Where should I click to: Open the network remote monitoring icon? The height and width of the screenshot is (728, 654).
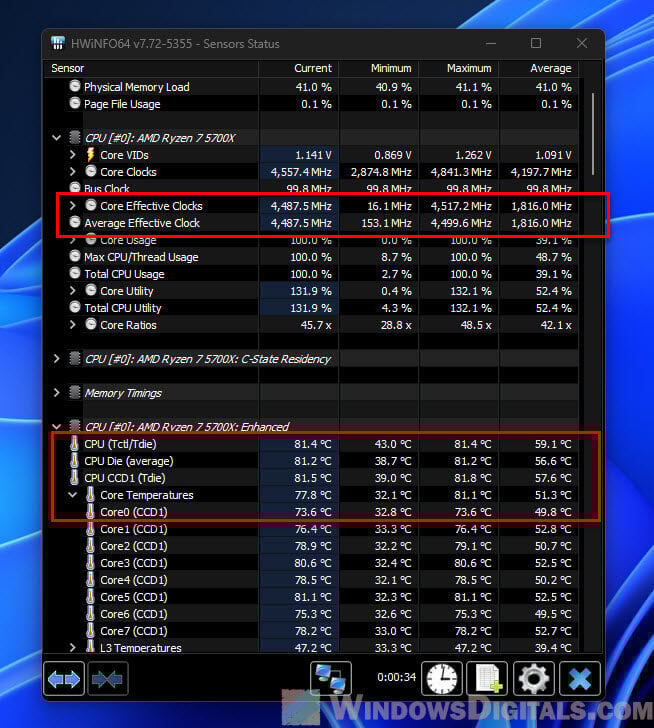[330, 679]
